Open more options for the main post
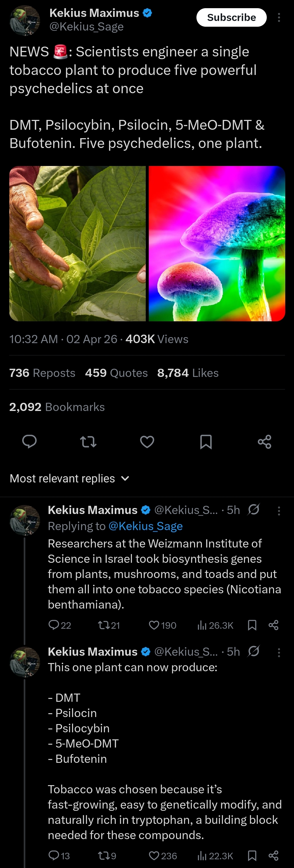Screen dimensions: 294x868 click(279, 17)
